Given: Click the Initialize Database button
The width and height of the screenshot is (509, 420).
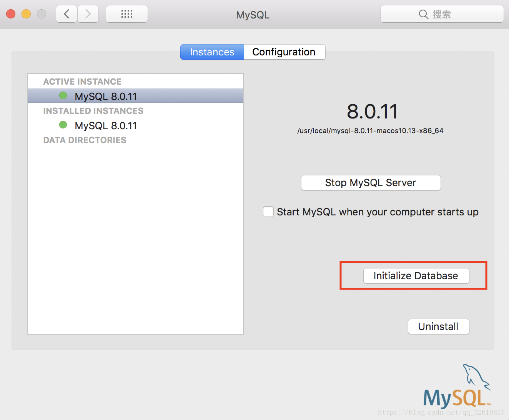Looking at the screenshot, I should (x=416, y=276).
